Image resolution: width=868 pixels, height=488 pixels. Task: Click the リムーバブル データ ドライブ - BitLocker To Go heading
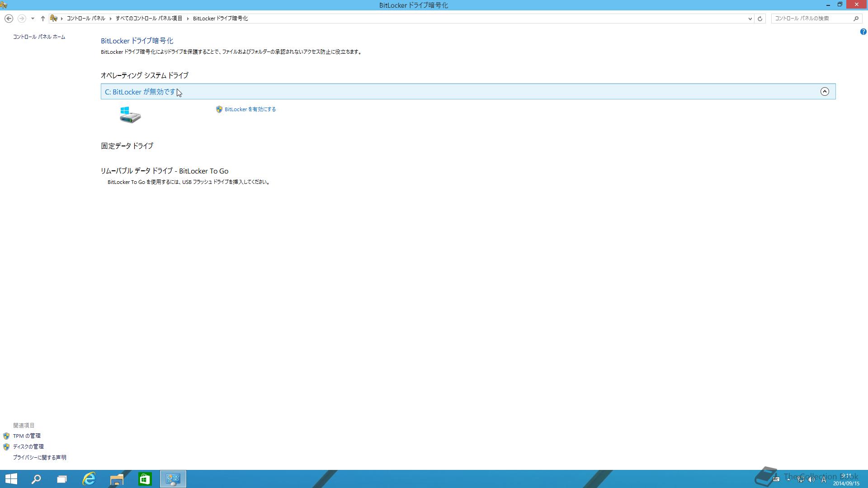(x=165, y=171)
